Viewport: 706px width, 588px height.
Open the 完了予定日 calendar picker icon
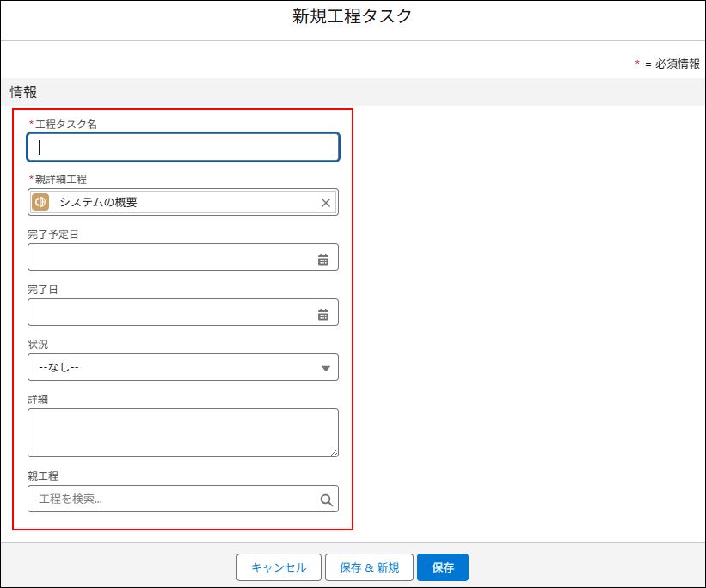pos(323,259)
